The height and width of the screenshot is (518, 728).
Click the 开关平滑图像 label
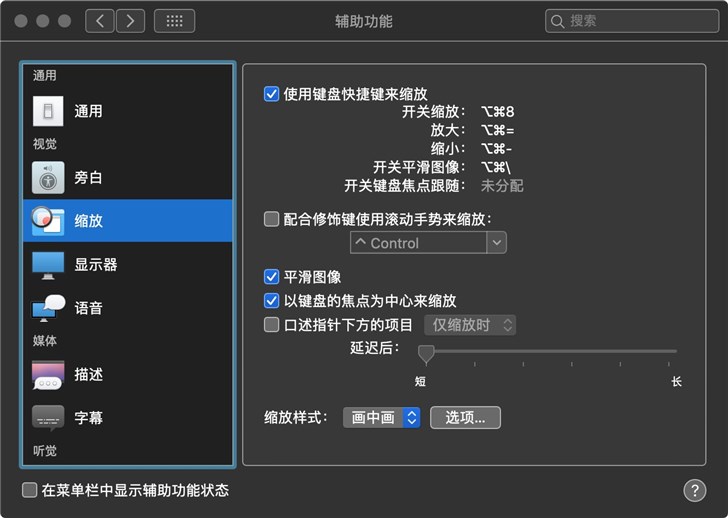(x=418, y=167)
